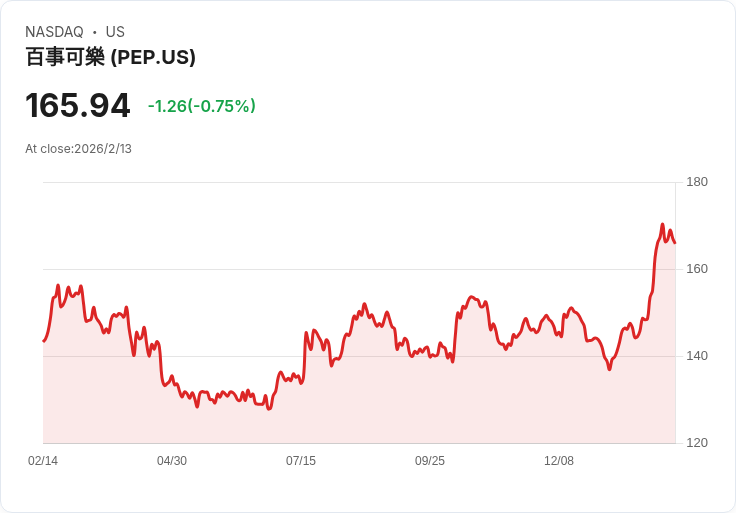The width and height of the screenshot is (736, 513).
Task: Select the 04/30 date on the time axis
Action: click(x=172, y=461)
